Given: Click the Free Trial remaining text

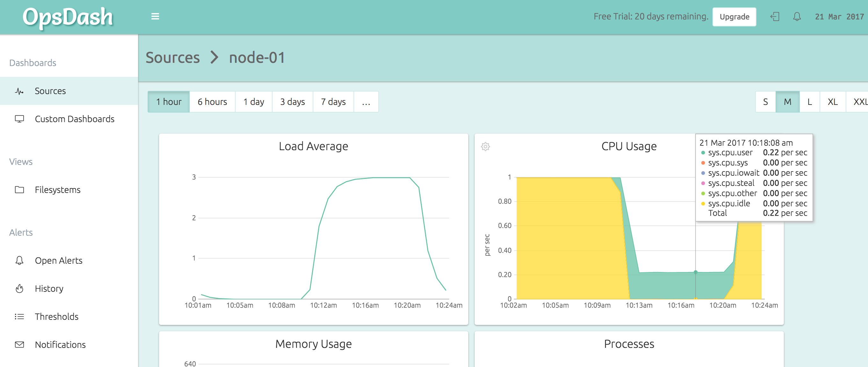Looking at the screenshot, I should click(651, 17).
